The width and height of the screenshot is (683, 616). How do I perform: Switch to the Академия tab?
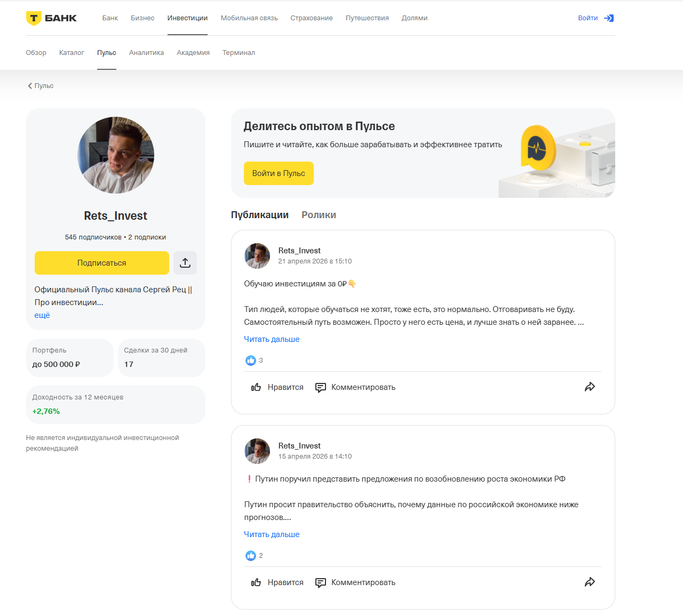[193, 53]
